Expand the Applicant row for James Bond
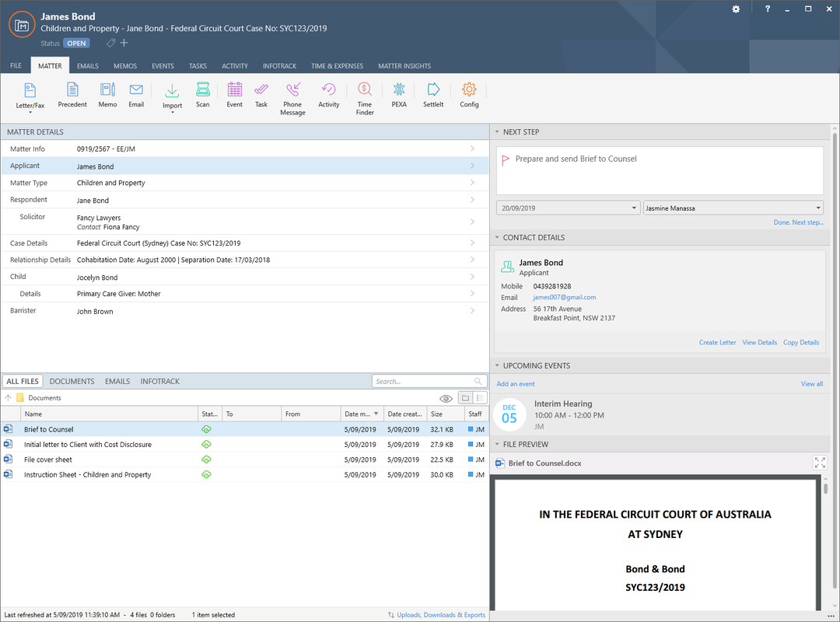Screen dimensions: 840x622 click(473, 166)
